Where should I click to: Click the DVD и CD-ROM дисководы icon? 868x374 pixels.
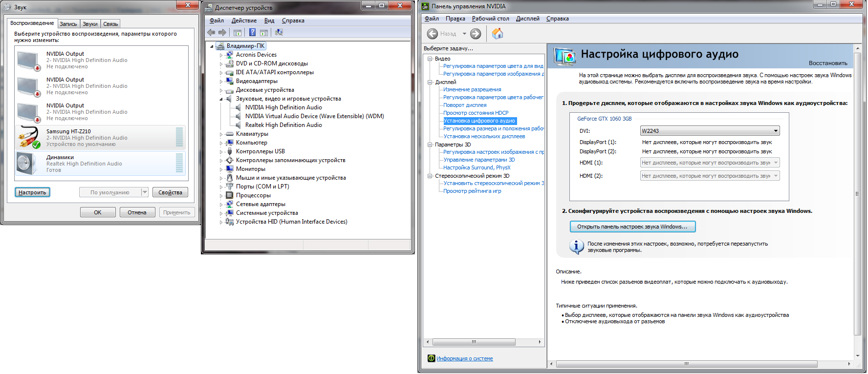229,63
